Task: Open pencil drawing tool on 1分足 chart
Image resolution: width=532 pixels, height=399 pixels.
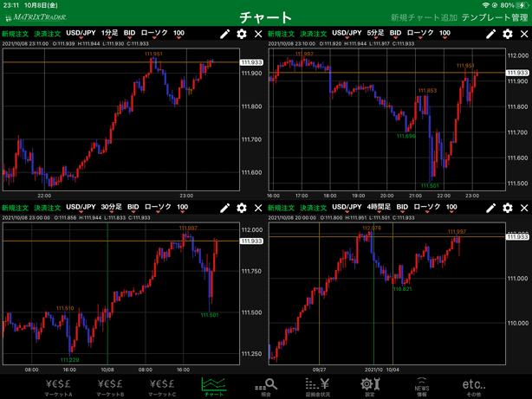Action: pos(225,34)
